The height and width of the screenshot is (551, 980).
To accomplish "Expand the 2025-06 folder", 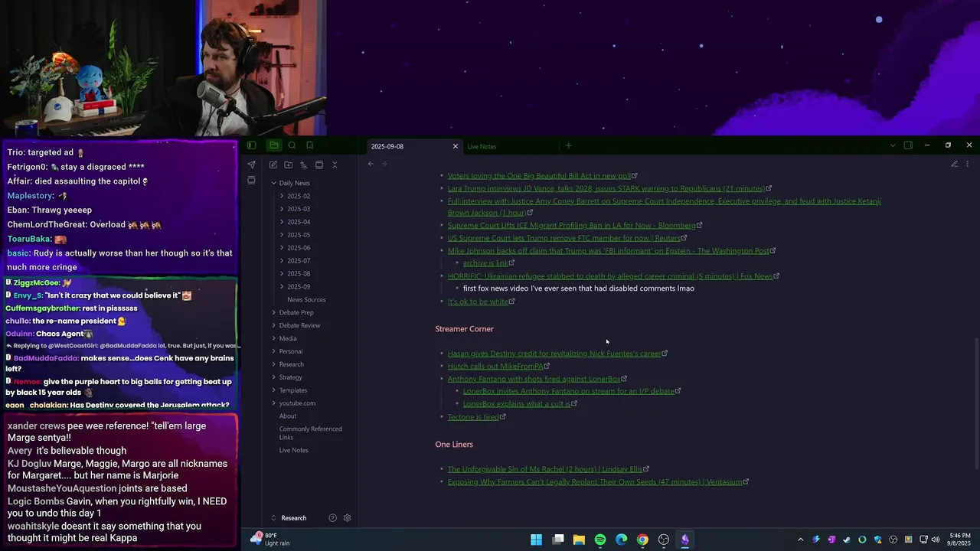I will (299, 248).
